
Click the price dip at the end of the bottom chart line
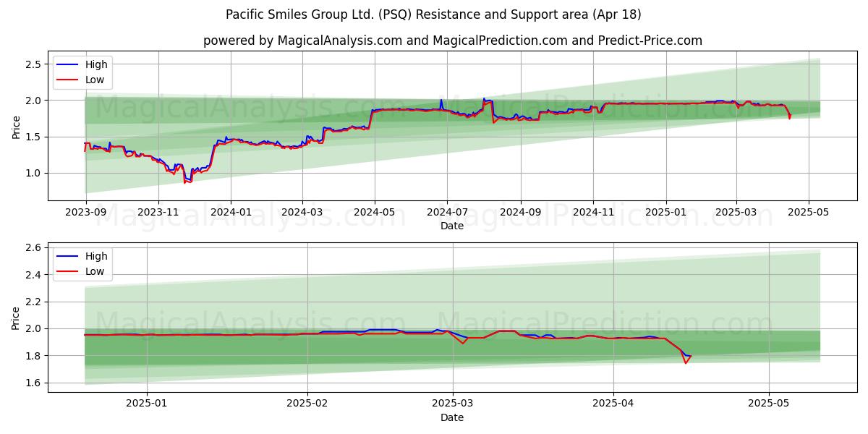pos(685,362)
